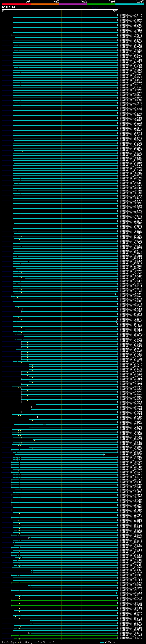Open hit UniRef100_P07371
The height and width of the screenshot is (644, 146).
131,35
